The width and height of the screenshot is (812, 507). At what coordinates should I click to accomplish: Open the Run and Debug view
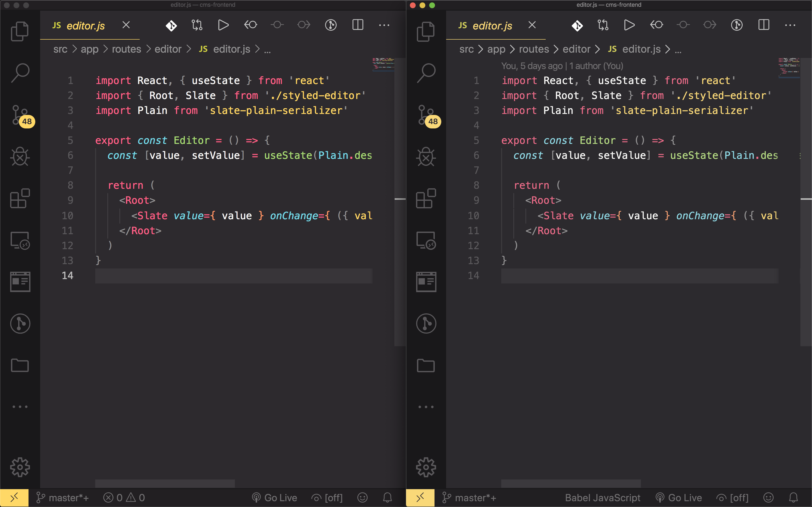click(20, 157)
